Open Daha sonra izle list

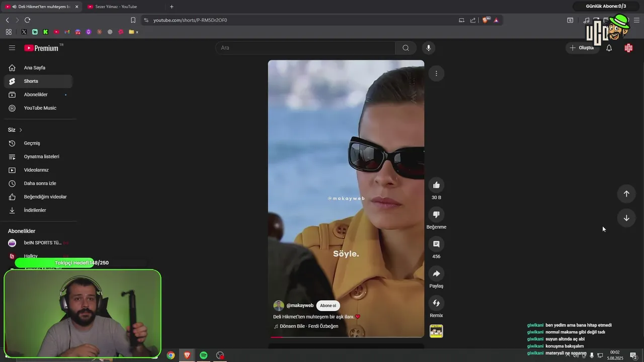[x=38, y=184]
